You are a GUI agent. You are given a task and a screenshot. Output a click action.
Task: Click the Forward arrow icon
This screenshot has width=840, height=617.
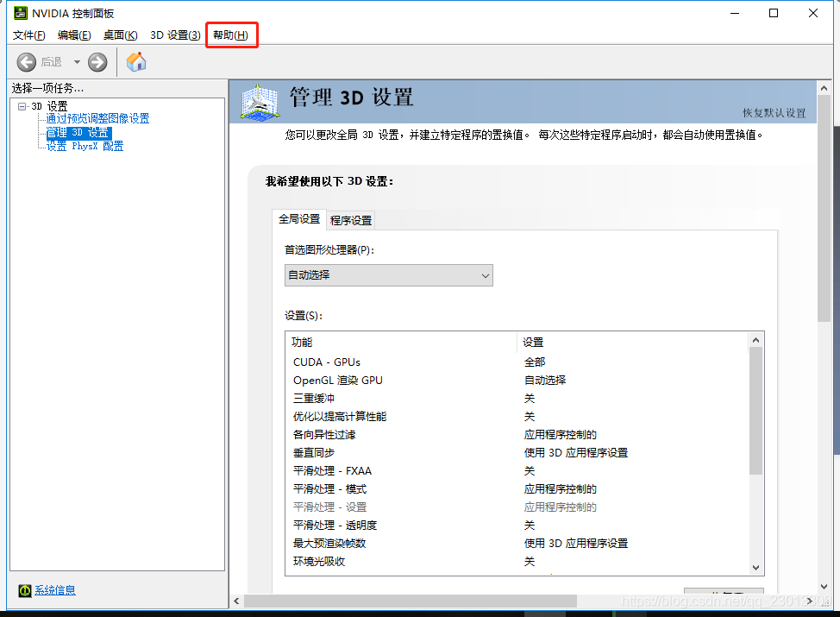97,62
